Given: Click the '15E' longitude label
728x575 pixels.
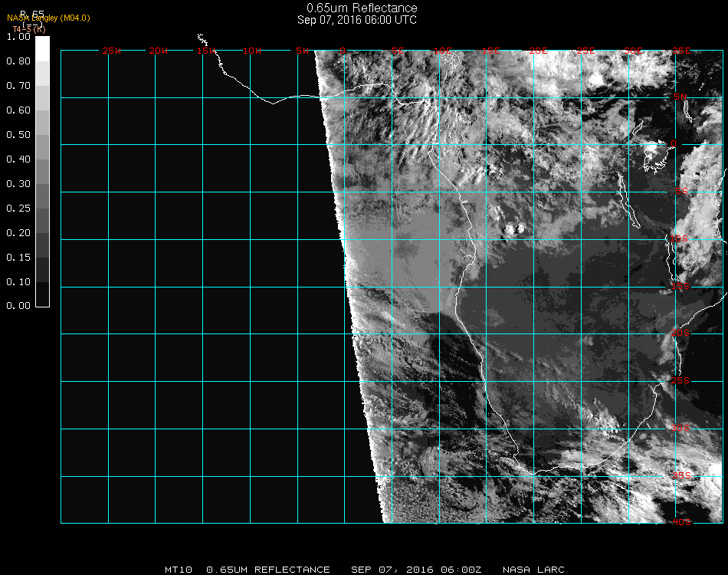Looking at the screenshot, I should click(490, 51).
